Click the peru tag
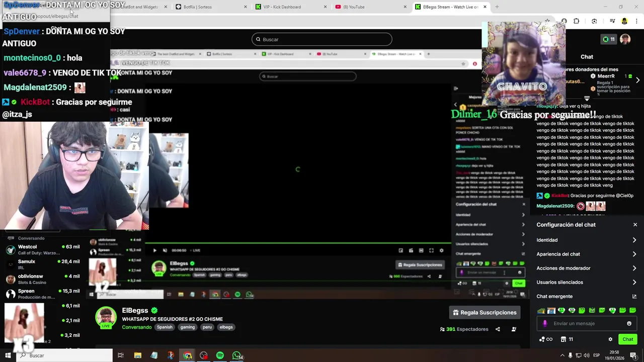Viewport: 644px width, 362px height. point(207,327)
